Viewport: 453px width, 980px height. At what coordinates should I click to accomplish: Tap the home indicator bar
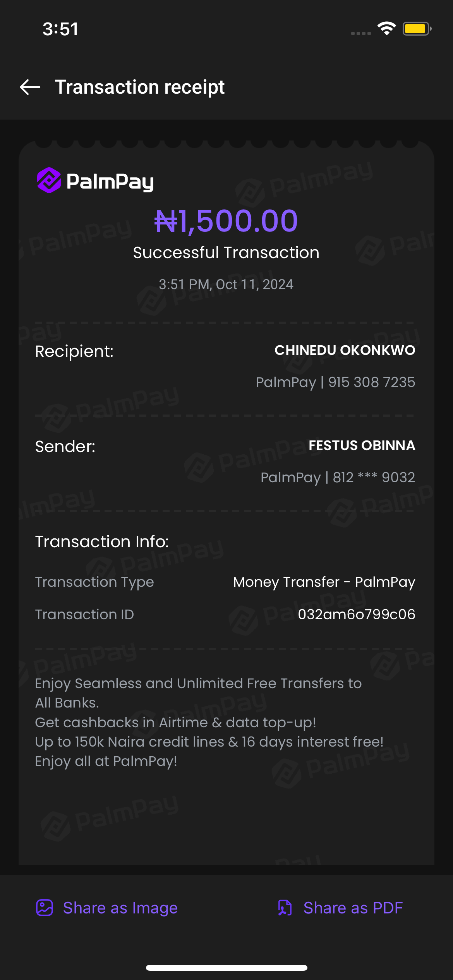226,968
